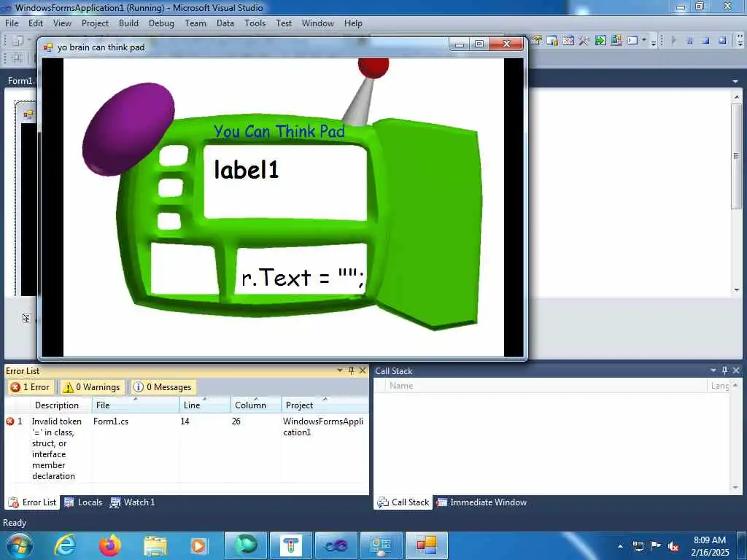Open the Command Window toolbar icon
The width and height of the screenshot is (747, 560).
[632, 41]
